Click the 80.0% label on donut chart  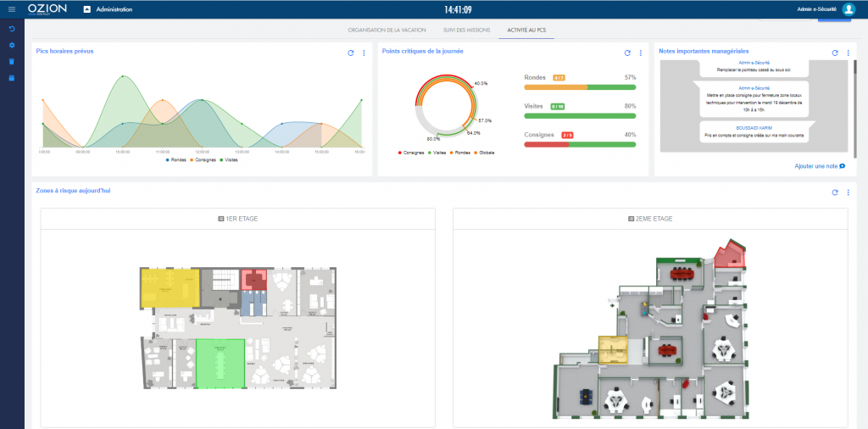[x=433, y=139]
